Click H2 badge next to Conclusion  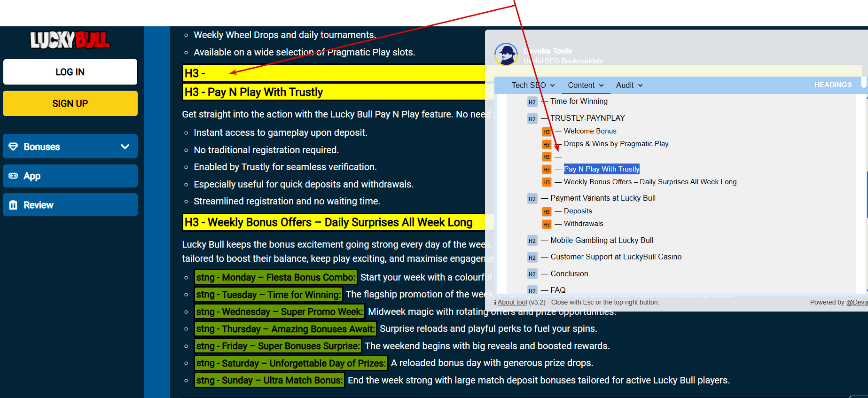tap(532, 274)
